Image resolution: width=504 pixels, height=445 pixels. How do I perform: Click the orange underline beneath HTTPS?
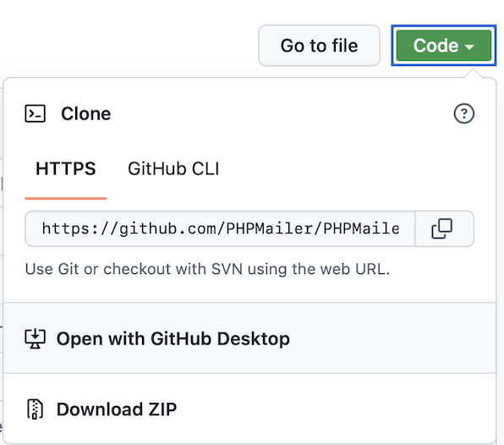[x=66, y=198]
